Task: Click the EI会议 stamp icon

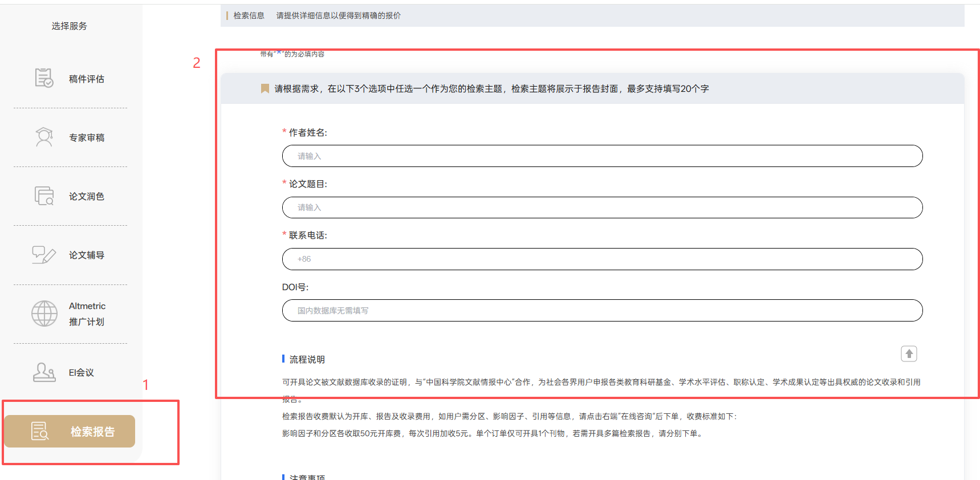Action: pyautogui.click(x=44, y=372)
